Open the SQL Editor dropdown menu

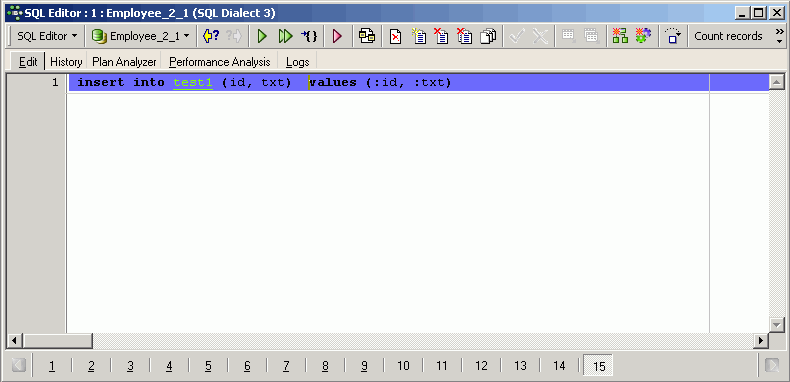(x=47, y=36)
